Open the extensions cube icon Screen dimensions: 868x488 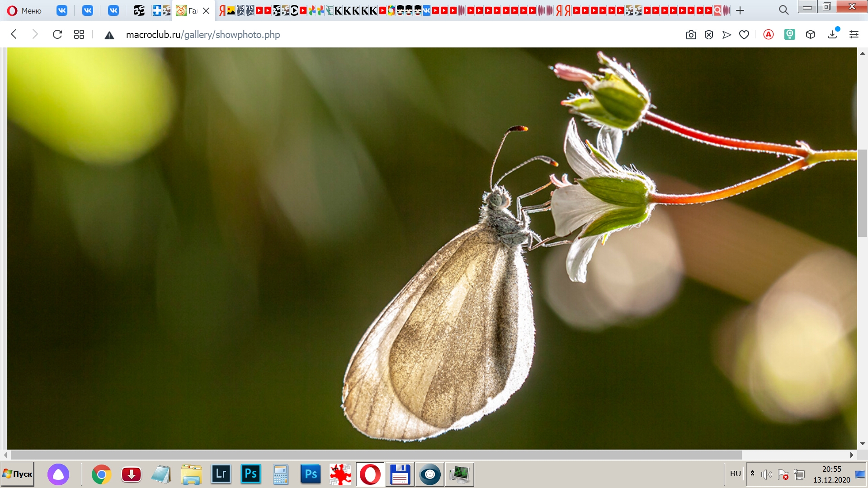coord(811,34)
